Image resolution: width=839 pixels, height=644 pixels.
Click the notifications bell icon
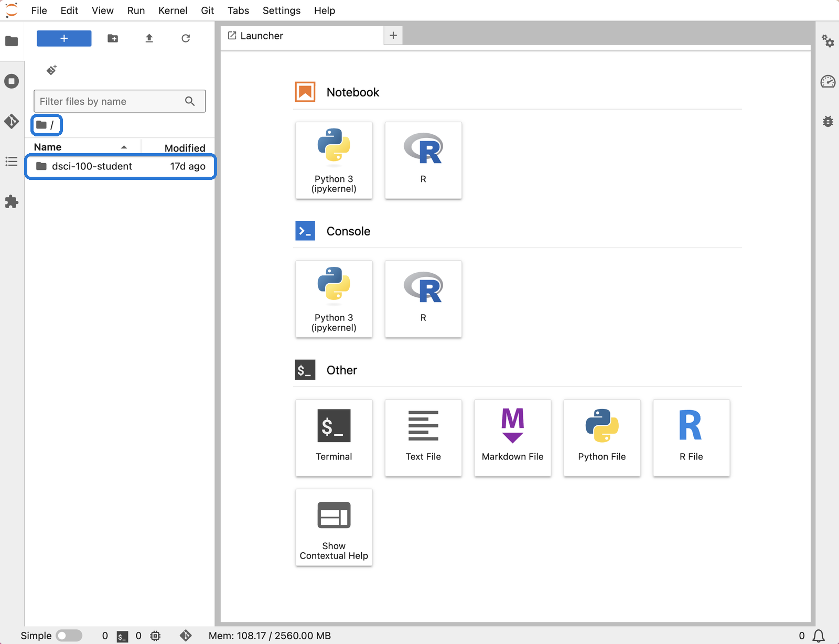pyautogui.click(x=819, y=636)
